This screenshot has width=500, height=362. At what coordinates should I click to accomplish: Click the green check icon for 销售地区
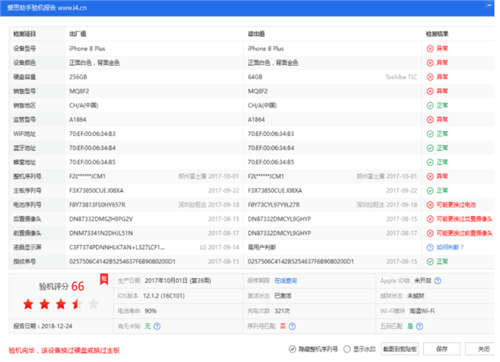[430, 106]
